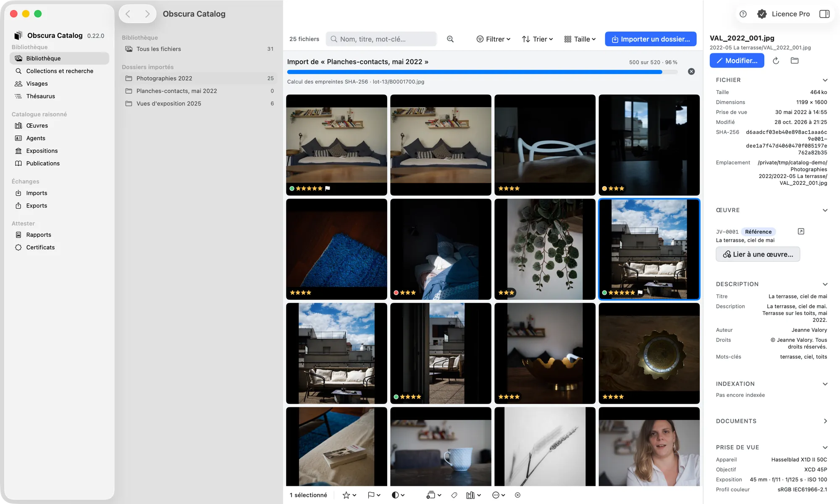This screenshot has height=504, width=840.
Task: Click the Modifier button
Action: click(x=737, y=60)
